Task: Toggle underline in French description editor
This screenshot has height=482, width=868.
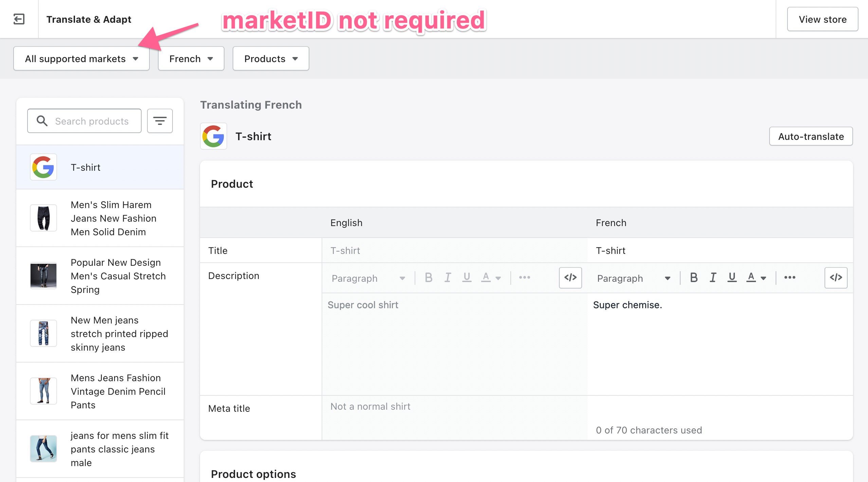Action: coord(732,278)
